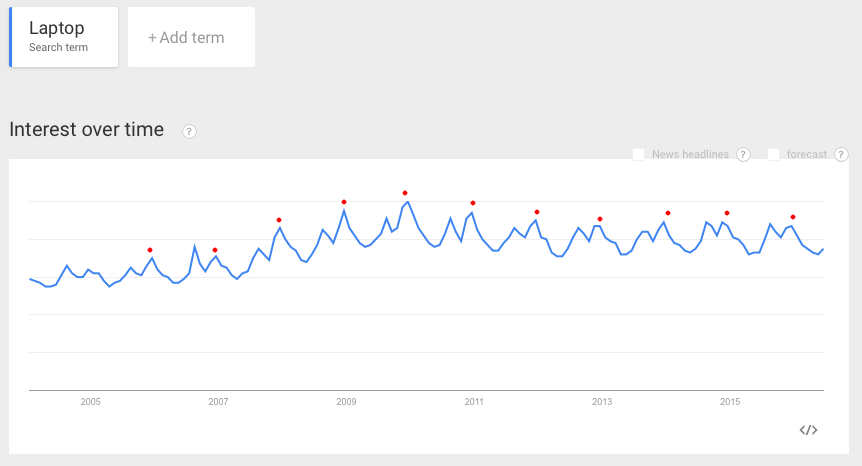Click help icon beside Interest over time
The image size is (862, 466).
[189, 131]
